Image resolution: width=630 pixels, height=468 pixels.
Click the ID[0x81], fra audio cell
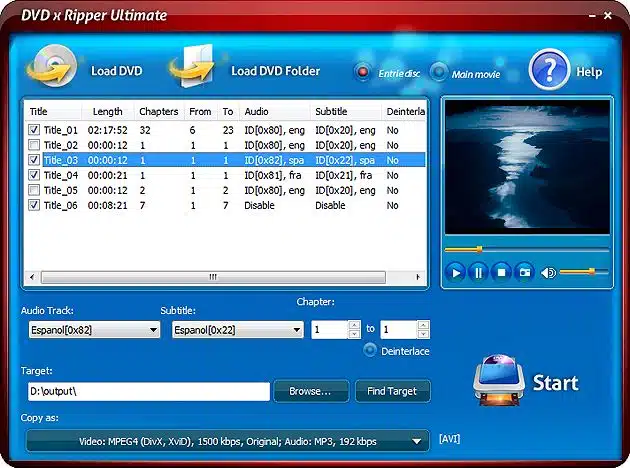[273, 175]
